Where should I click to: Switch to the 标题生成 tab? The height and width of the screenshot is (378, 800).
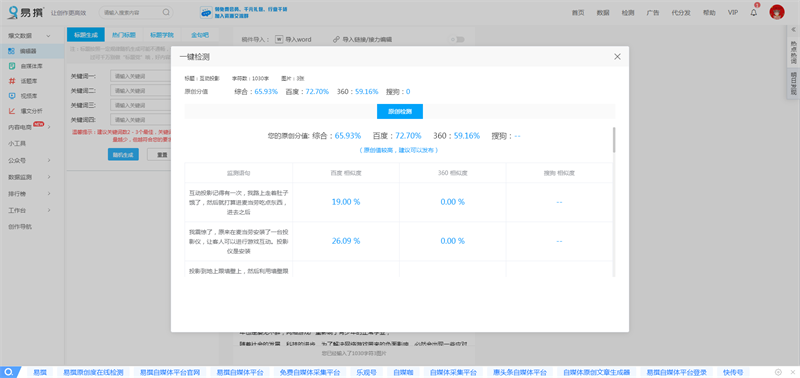[x=86, y=35]
